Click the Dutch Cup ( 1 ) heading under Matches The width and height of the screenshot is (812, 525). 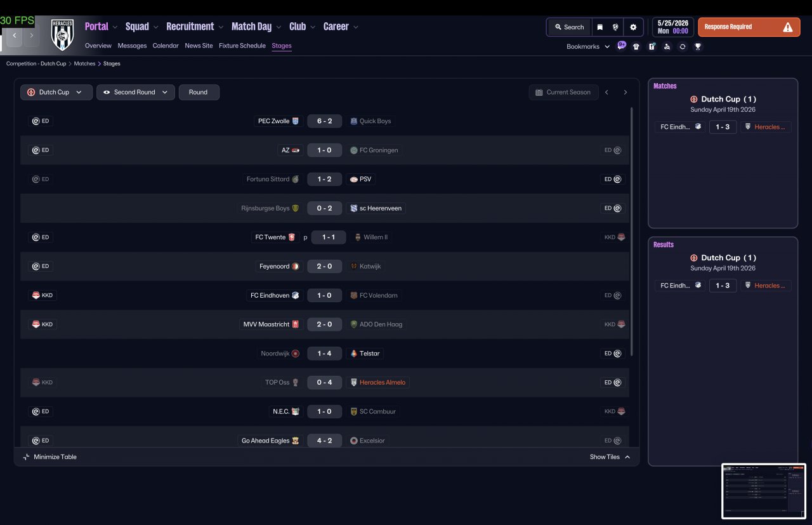pyautogui.click(x=728, y=99)
